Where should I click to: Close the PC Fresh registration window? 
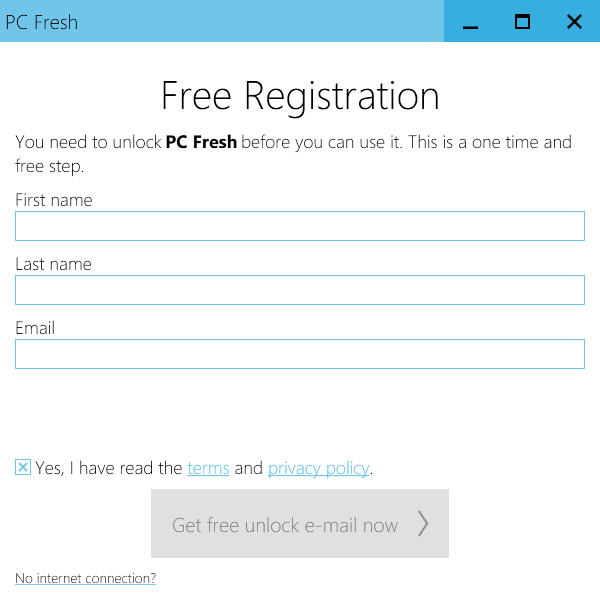click(574, 22)
